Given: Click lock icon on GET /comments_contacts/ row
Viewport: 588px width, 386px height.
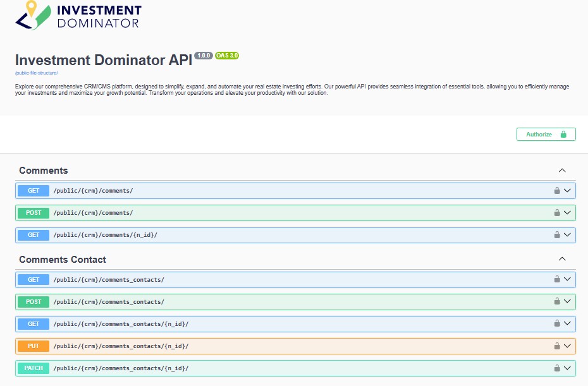Looking at the screenshot, I should coord(557,279).
